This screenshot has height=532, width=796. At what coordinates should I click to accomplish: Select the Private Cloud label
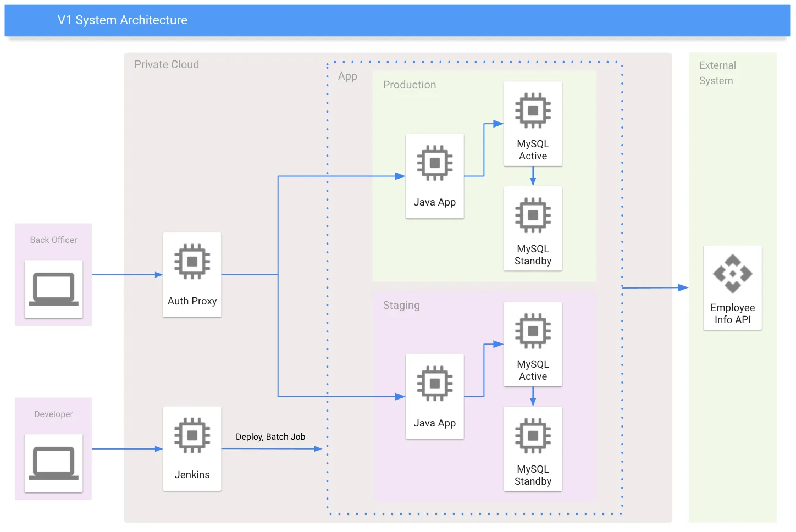167,64
